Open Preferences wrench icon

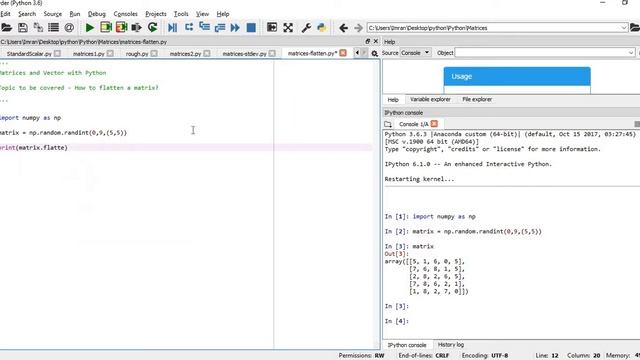pos(306,27)
